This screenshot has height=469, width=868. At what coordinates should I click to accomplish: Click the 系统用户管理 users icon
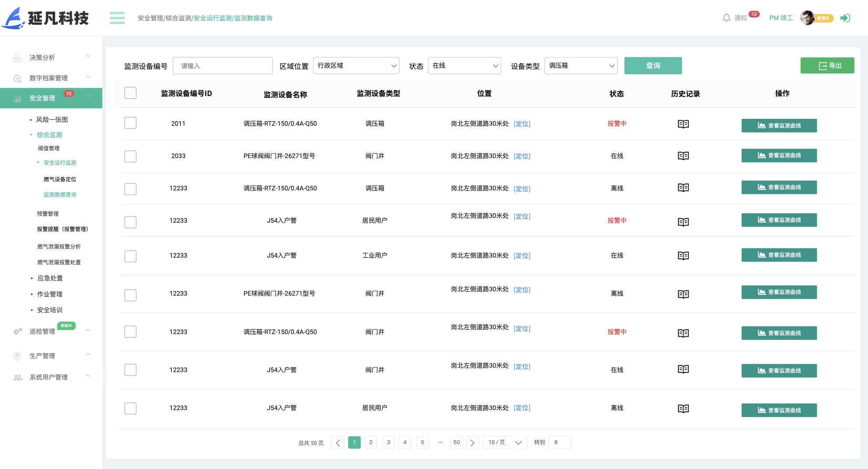[17, 377]
